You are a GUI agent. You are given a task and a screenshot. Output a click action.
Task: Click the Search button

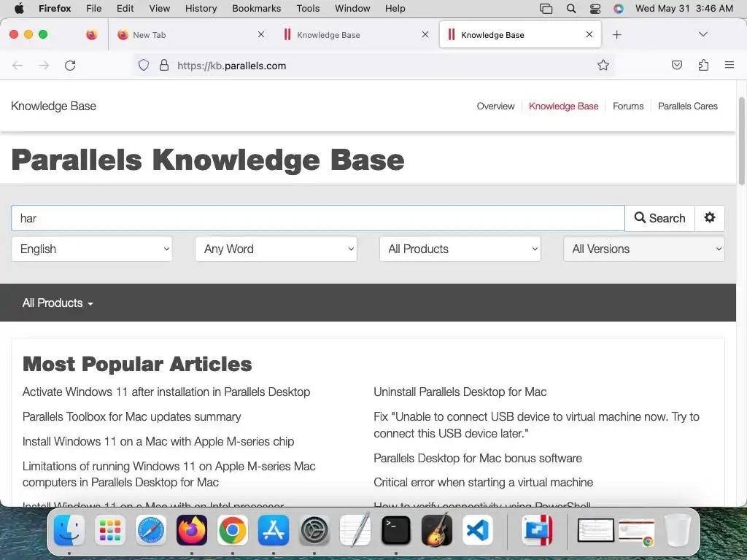659,218
